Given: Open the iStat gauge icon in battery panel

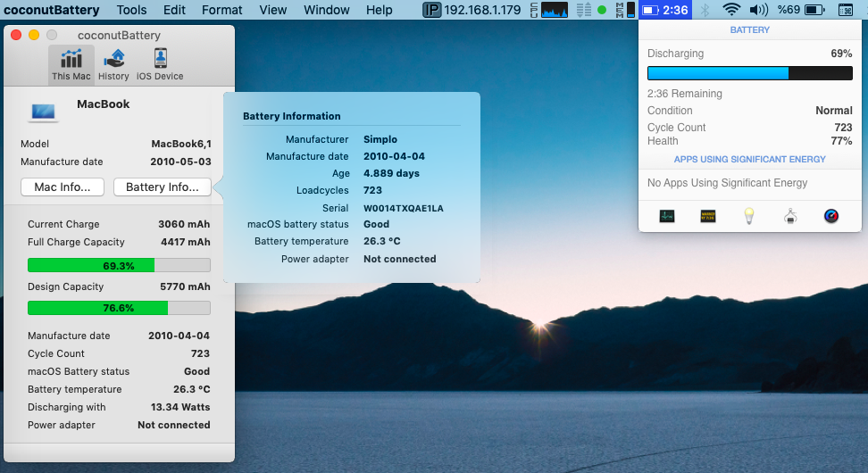Looking at the screenshot, I should pyautogui.click(x=830, y=216).
